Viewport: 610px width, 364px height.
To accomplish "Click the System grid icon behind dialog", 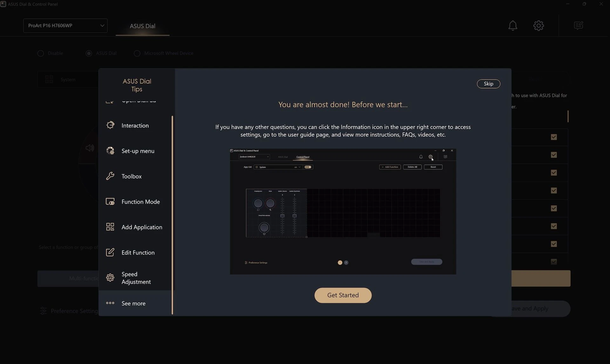I will 49,79.
